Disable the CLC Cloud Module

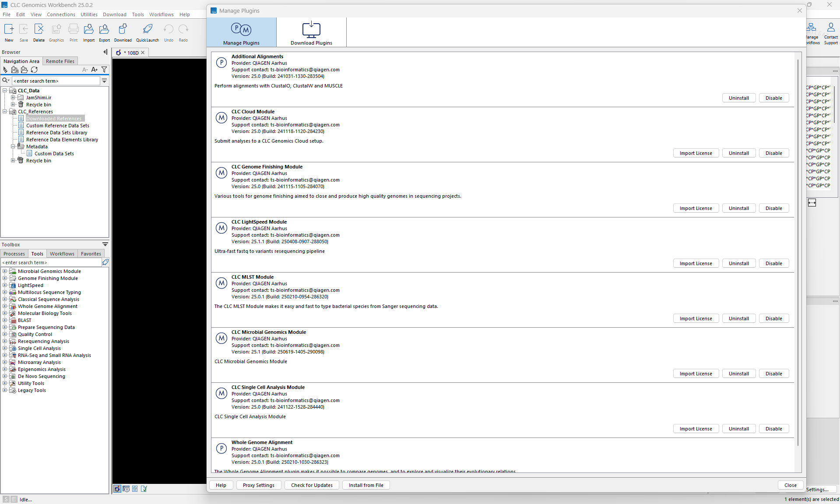coord(774,153)
